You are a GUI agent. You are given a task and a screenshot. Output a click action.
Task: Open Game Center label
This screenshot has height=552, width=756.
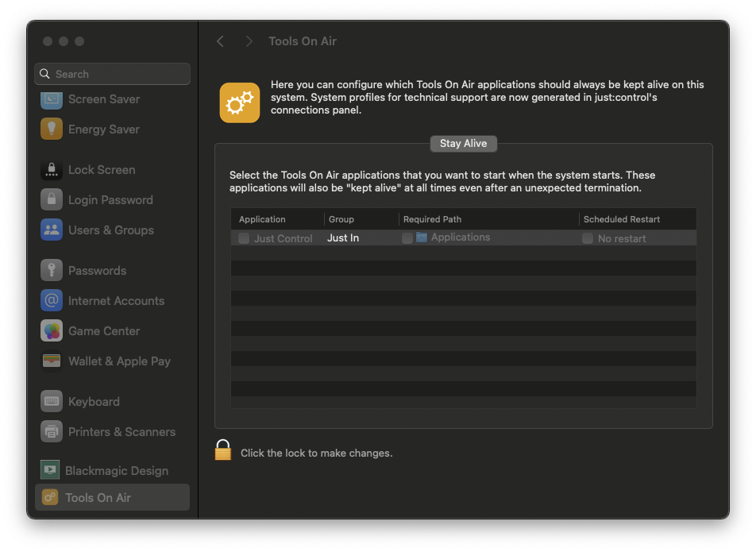[104, 331]
